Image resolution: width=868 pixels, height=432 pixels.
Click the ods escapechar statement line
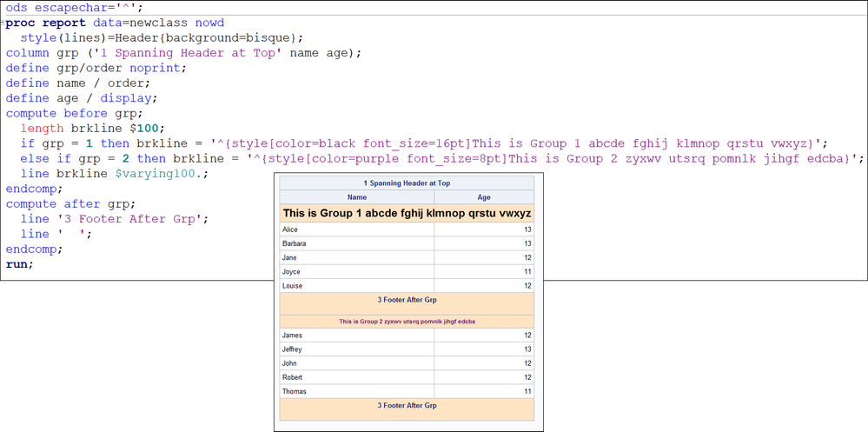tap(74, 8)
